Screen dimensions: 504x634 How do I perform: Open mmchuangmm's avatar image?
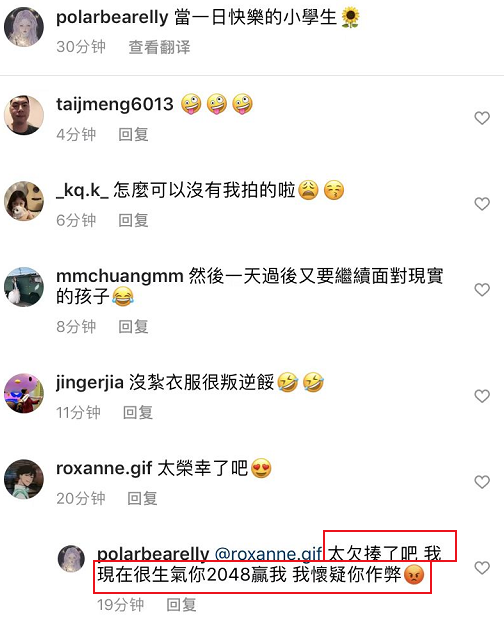[24, 287]
